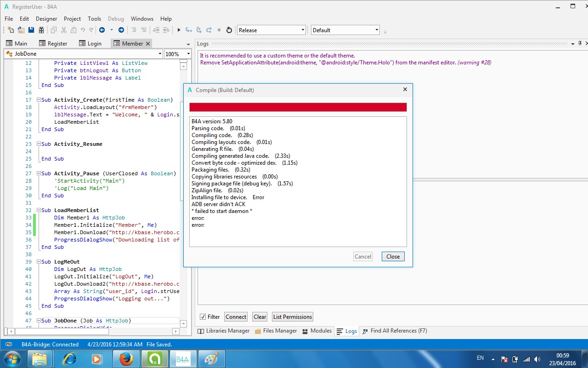Viewport: 588px width, 368px height.
Task: Switch to the Register module tab
Action: click(x=53, y=43)
